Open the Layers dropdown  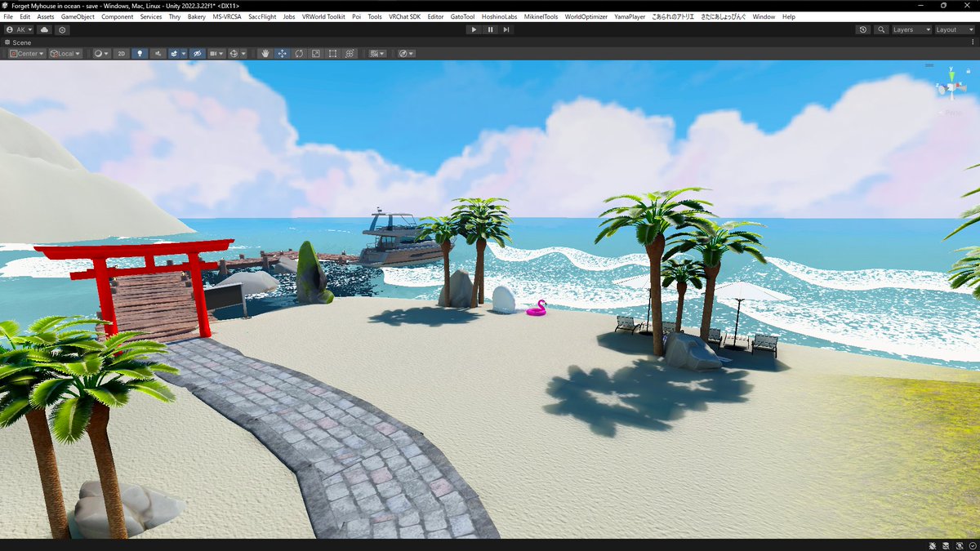pyautogui.click(x=911, y=29)
